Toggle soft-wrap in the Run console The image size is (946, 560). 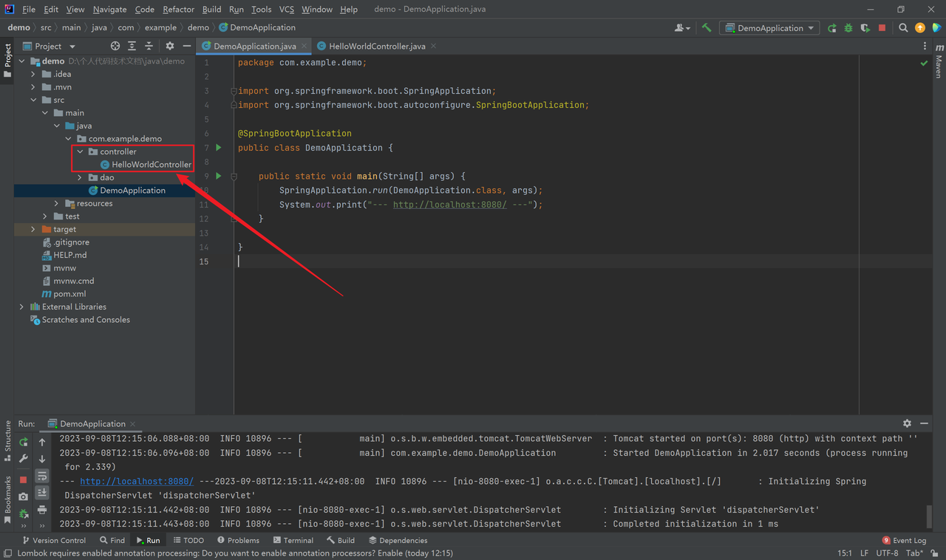(42, 477)
